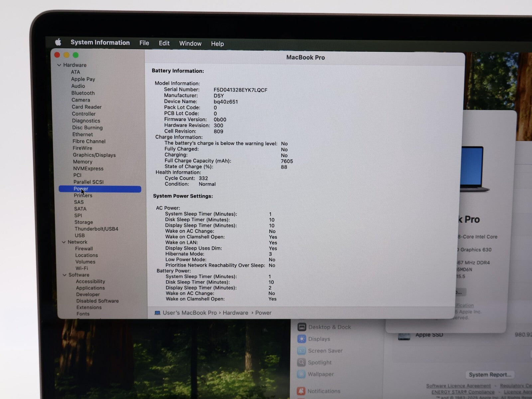Image resolution: width=532 pixels, height=399 pixels.
Task: Select Locations under Network
Action: click(86, 255)
